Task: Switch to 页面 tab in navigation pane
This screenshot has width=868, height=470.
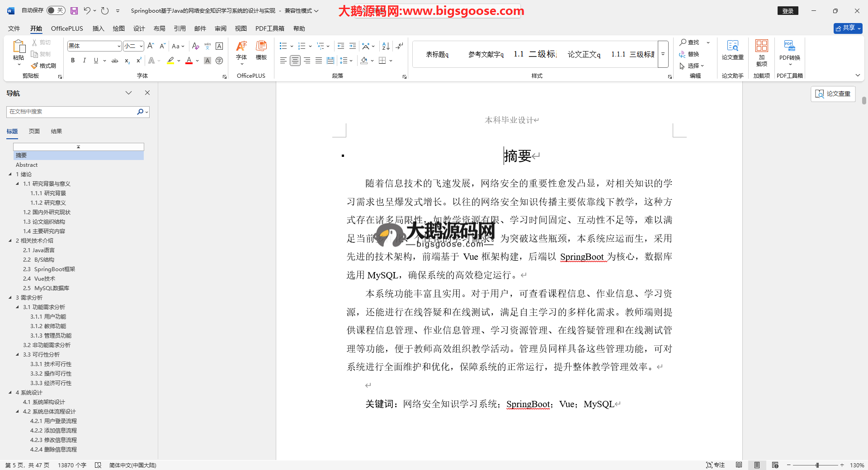Action: coord(34,132)
